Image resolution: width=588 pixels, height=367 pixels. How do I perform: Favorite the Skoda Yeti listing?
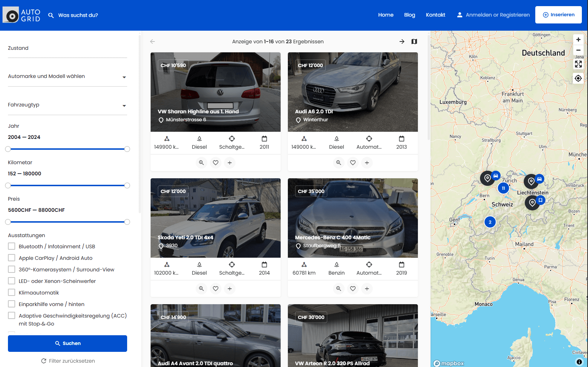[x=216, y=289]
